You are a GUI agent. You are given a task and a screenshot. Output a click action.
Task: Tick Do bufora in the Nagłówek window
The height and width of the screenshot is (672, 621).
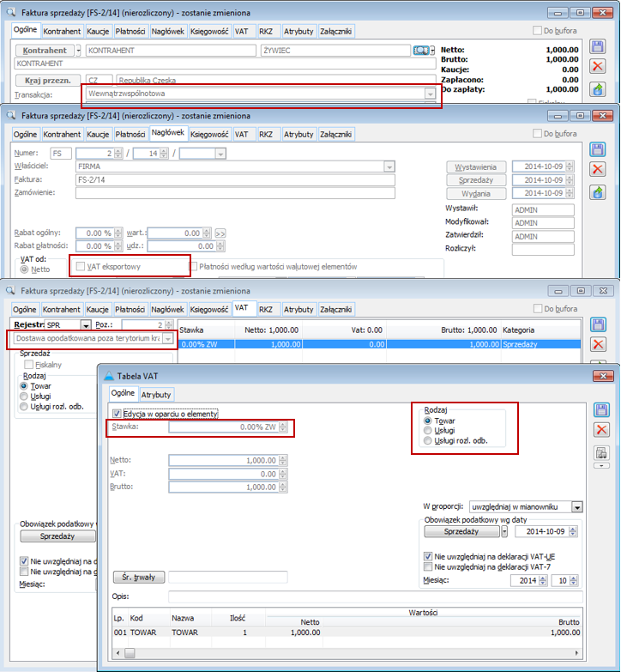(537, 133)
